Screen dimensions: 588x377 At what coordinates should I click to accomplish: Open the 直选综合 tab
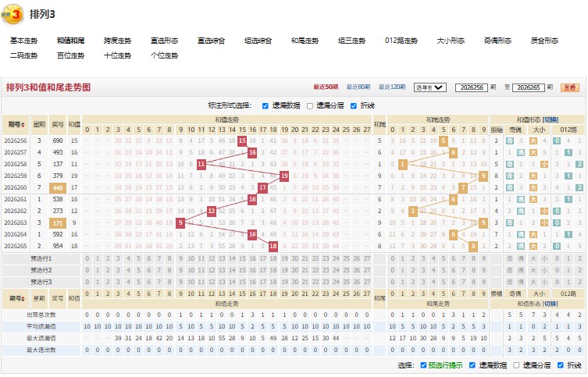tap(211, 41)
